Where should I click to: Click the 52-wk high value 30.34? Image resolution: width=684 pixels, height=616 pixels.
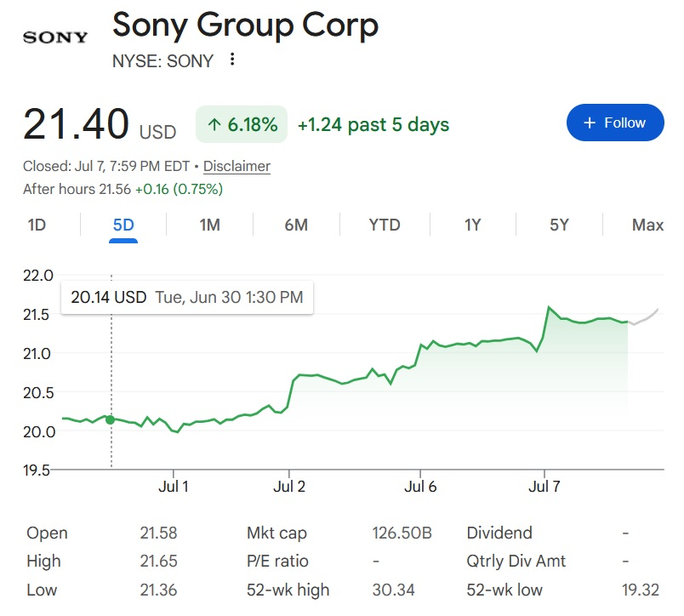tap(394, 590)
